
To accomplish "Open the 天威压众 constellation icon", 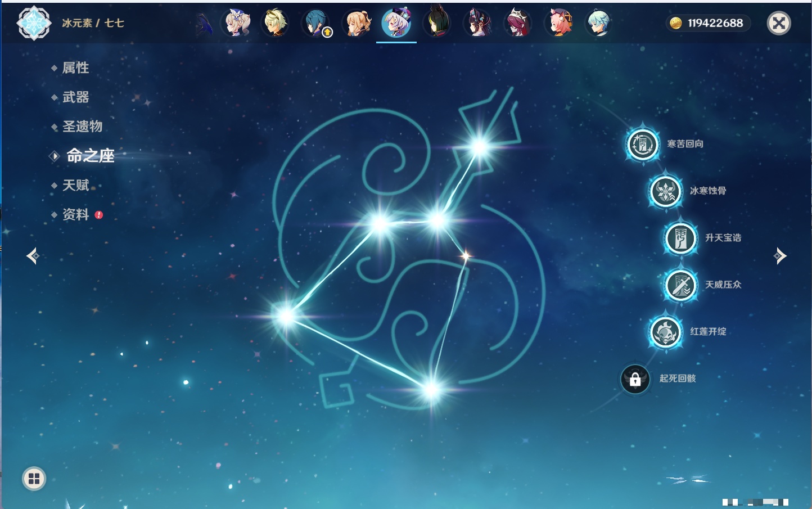I will (681, 285).
